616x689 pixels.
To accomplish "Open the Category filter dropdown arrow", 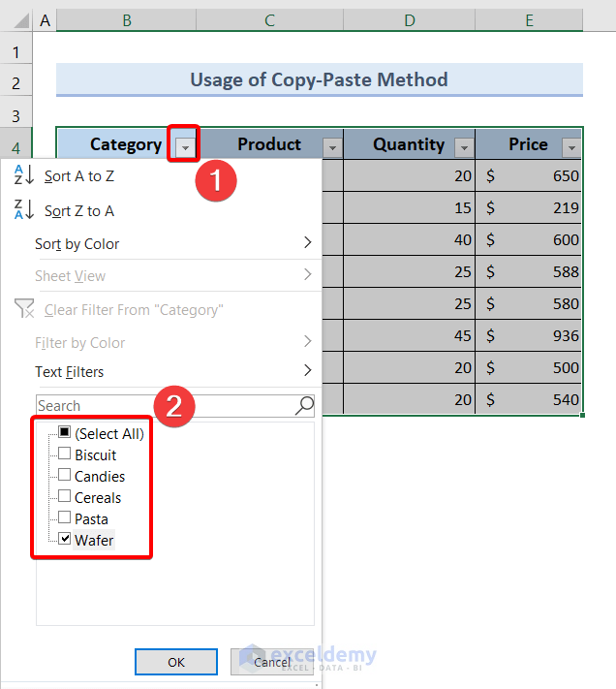I will point(184,146).
